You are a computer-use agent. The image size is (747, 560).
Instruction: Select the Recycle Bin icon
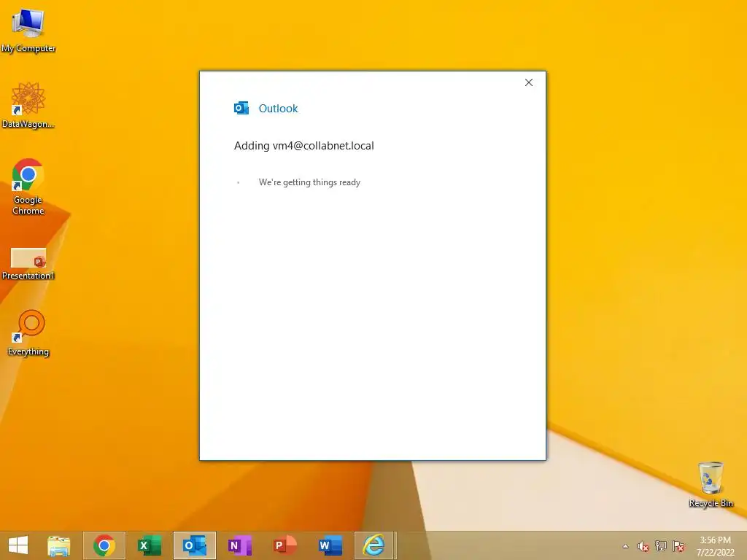point(711,484)
